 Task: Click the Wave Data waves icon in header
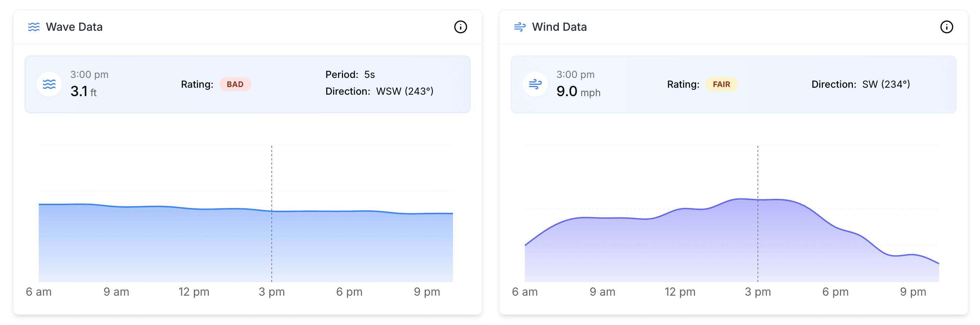(34, 27)
